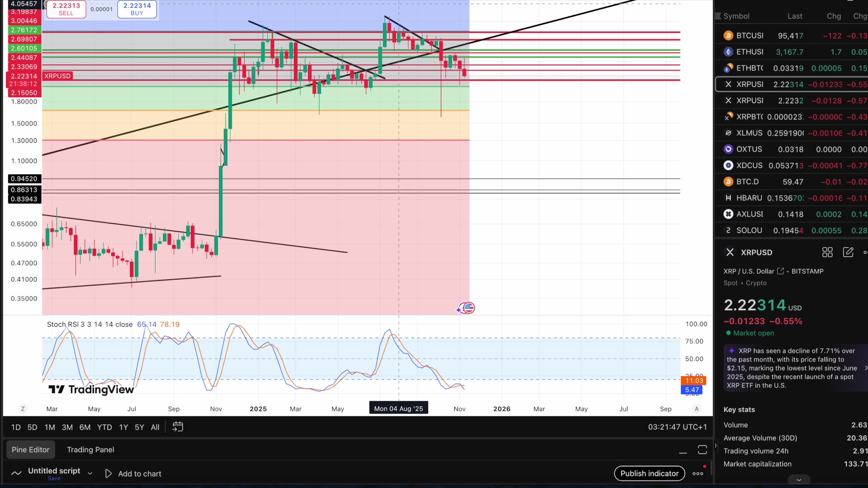
Task: Click the BTCUSD Bitcoin coin icon
Action: 728,36
